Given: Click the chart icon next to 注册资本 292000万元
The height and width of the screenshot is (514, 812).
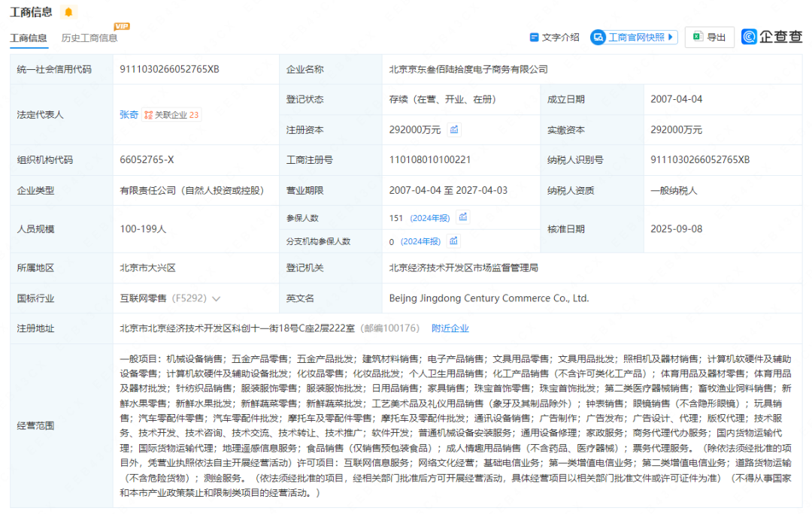Looking at the screenshot, I should tap(454, 129).
